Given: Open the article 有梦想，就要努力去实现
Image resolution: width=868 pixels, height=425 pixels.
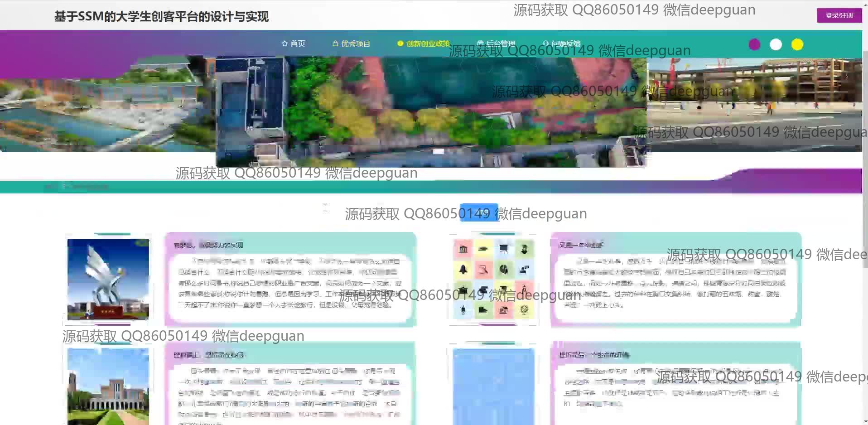Looking at the screenshot, I should (208, 245).
